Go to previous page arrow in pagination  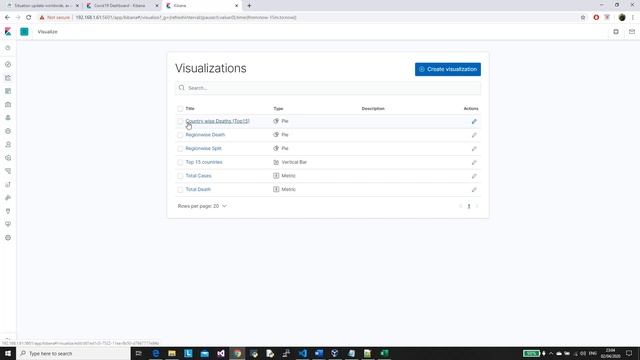tap(460, 206)
